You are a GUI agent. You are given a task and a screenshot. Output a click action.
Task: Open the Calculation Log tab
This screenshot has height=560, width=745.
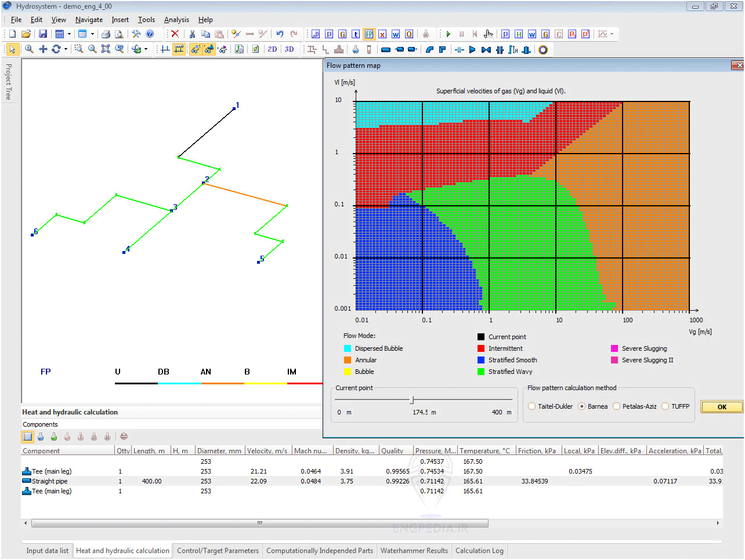click(479, 551)
